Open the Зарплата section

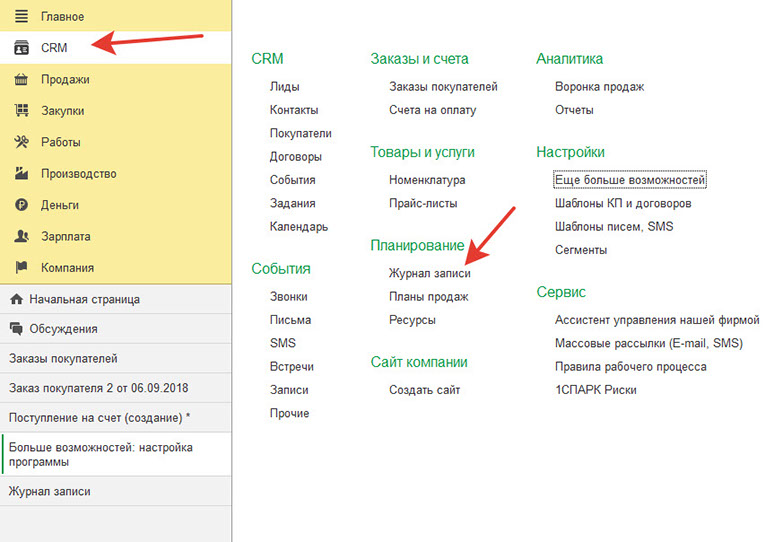click(x=116, y=236)
